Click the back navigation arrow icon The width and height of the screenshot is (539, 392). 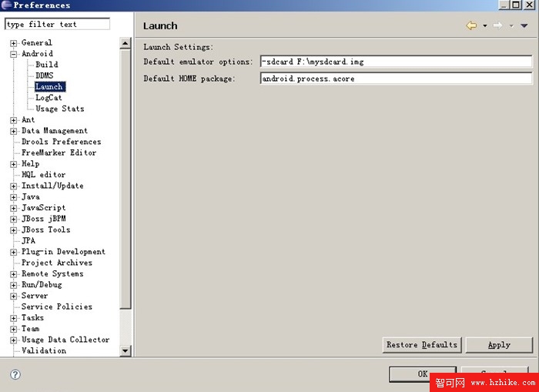(471, 25)
